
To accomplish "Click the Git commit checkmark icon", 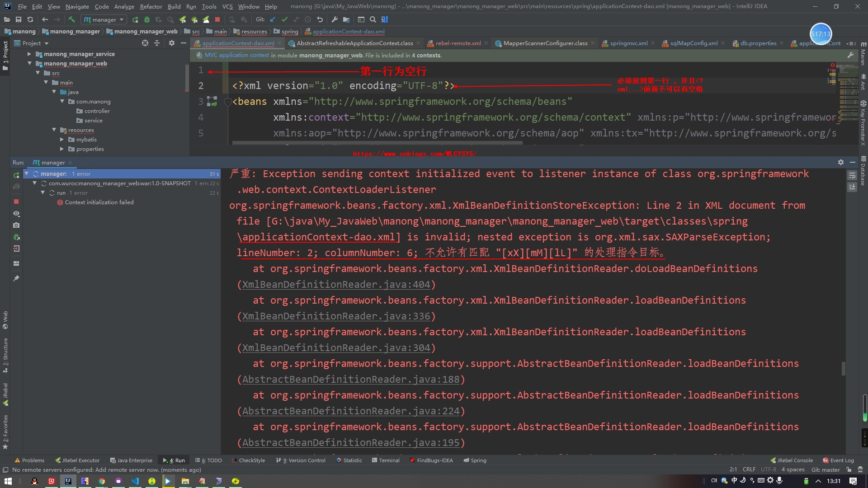I will pyautogui.click(x=284, y=19).
